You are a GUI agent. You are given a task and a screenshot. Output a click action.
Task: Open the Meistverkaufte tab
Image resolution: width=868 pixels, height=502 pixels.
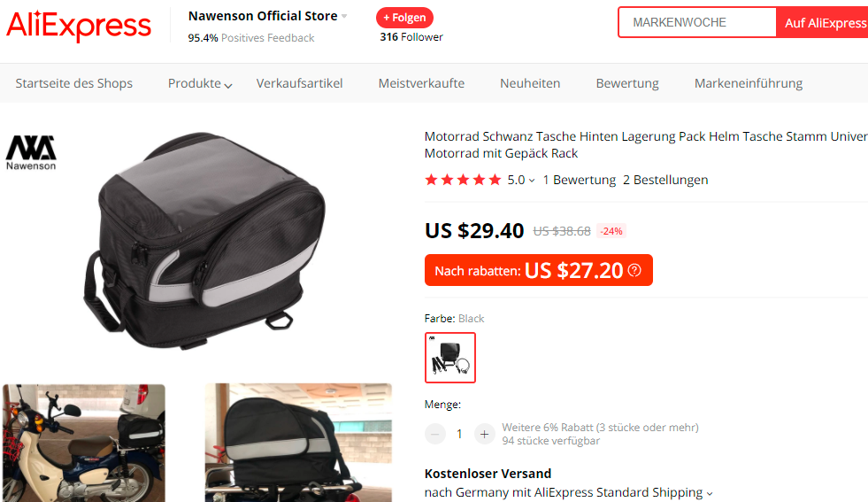pyautogui.click(x=421, y=83)
